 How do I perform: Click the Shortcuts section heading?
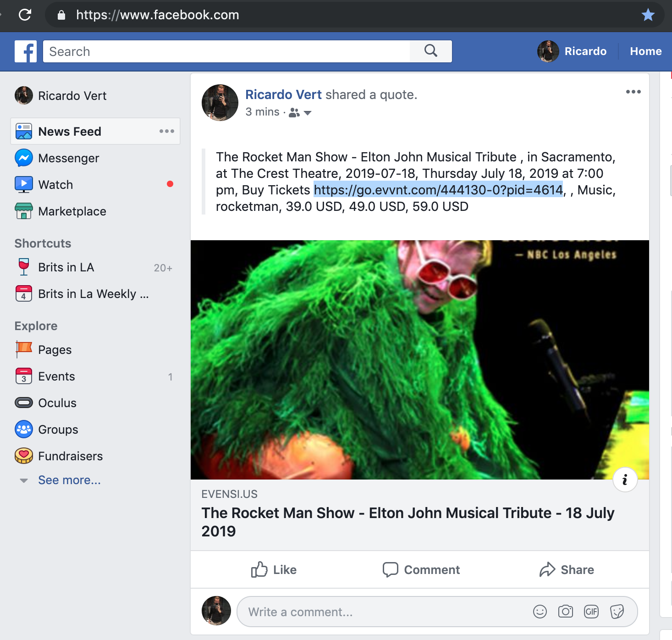coord(43,243)
